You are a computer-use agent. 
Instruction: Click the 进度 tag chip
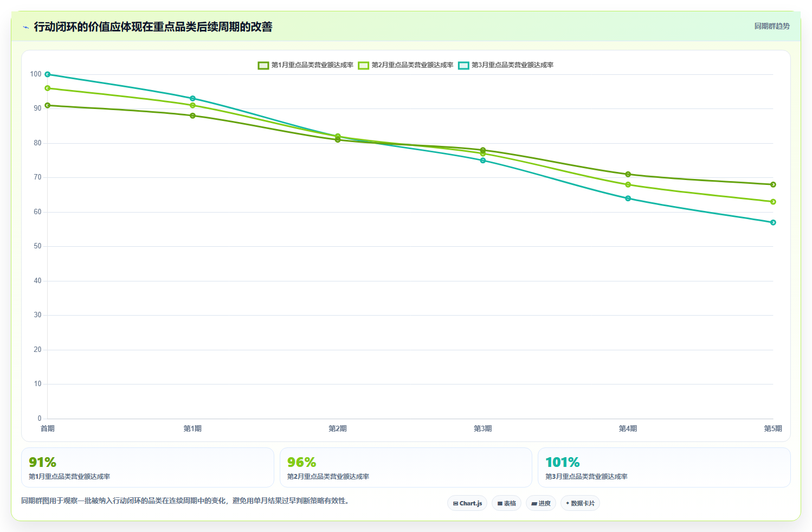tap(541, 503)
